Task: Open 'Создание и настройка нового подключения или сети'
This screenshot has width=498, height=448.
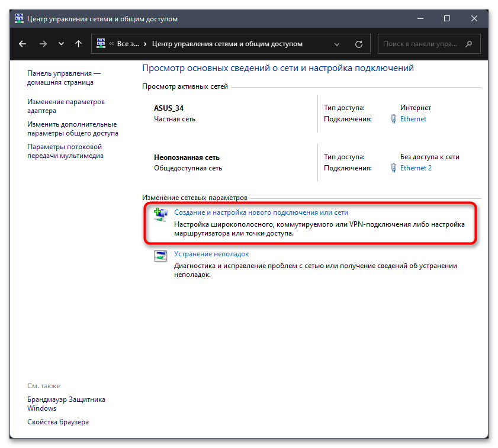Action: coord(261,212)
